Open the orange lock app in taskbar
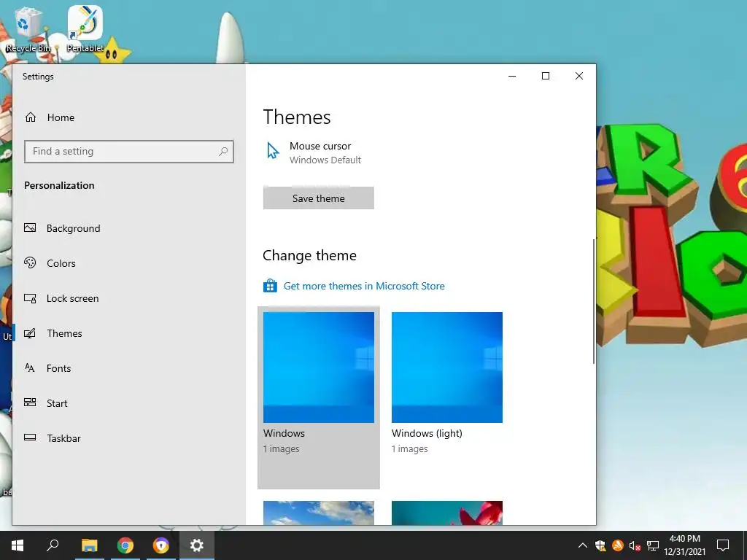This screenshot has height=560, width=747. click(161, 545)
